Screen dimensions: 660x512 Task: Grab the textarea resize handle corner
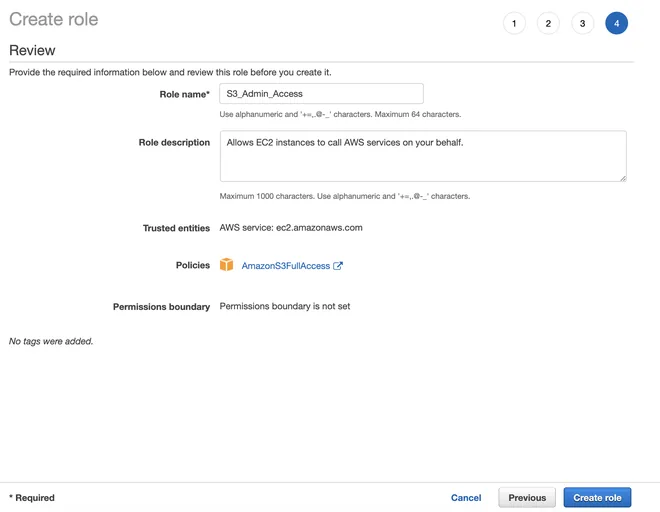coord(623,179)
